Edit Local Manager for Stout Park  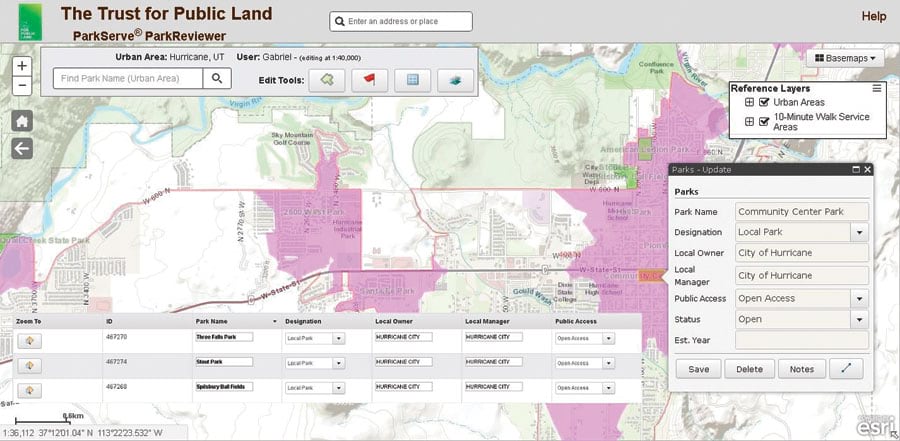pyautogui.click(x=494, y=362)
